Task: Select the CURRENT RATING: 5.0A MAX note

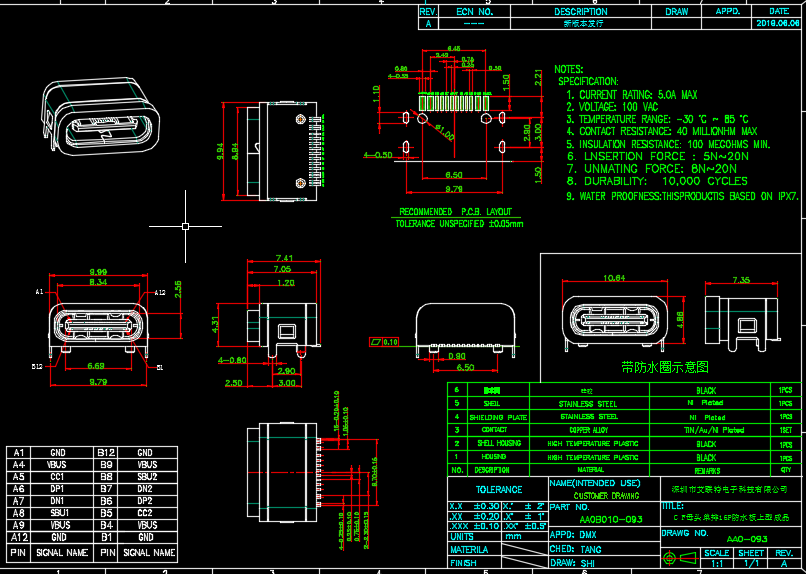Action: tap(638, 94)
